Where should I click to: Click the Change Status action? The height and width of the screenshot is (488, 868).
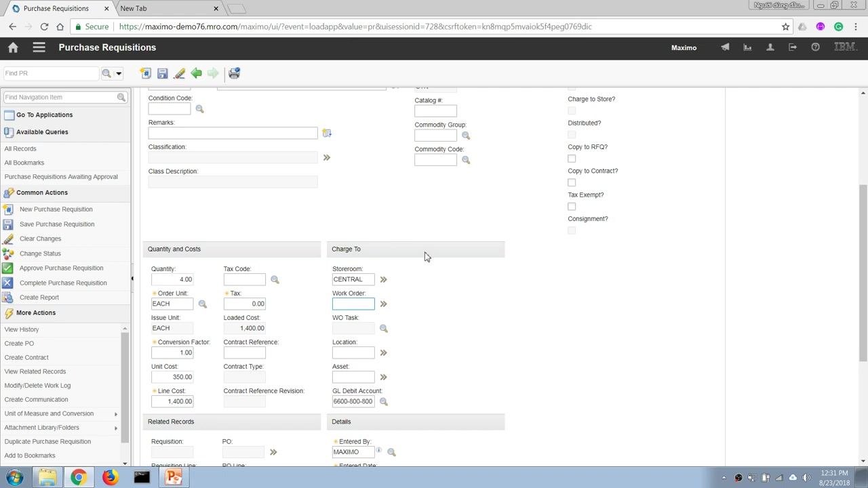tap(40, 253)
